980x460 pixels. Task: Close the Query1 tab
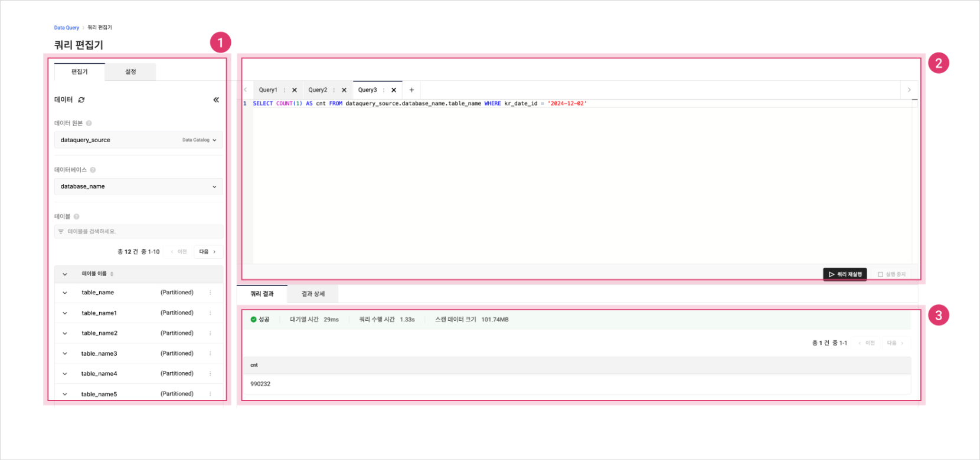point(295,90)
